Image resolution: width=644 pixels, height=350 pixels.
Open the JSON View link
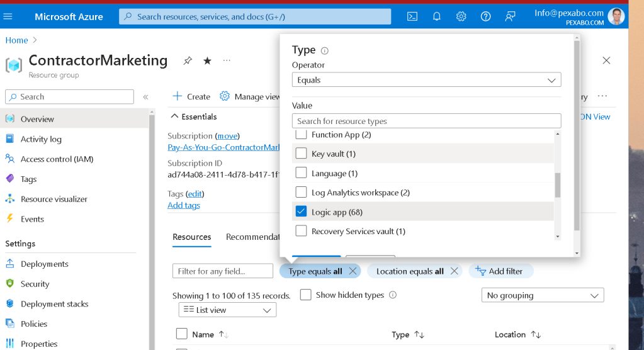(595, 116)
